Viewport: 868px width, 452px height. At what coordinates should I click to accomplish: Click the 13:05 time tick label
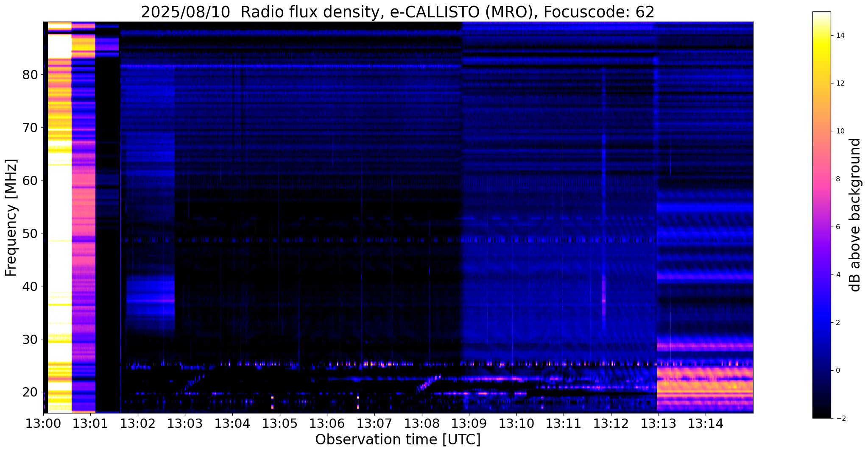[279, 424]
